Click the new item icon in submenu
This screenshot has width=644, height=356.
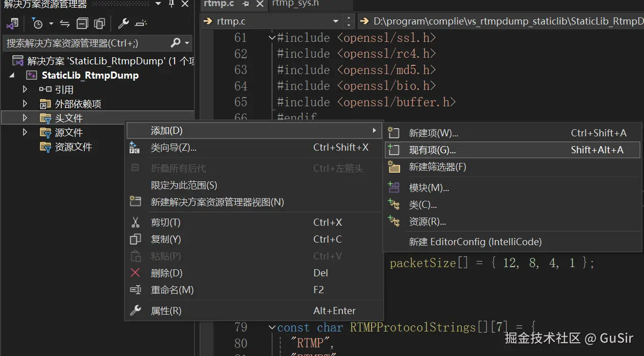pos(393,133)
